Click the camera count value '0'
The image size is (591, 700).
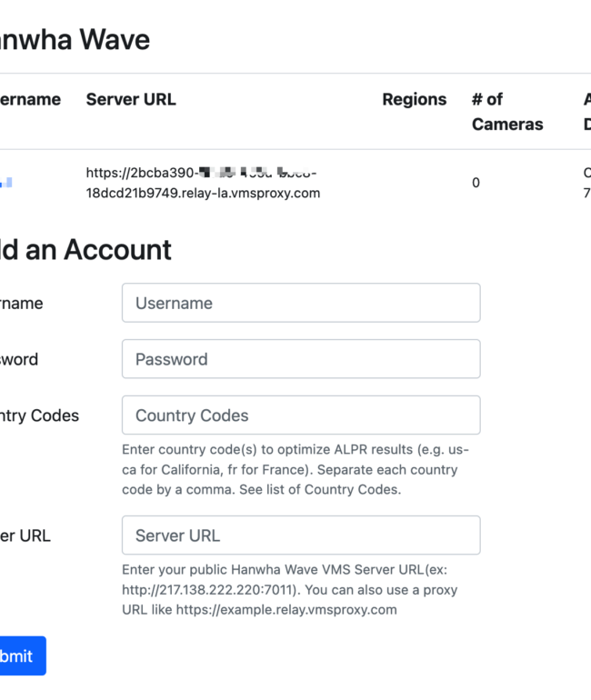476,183
